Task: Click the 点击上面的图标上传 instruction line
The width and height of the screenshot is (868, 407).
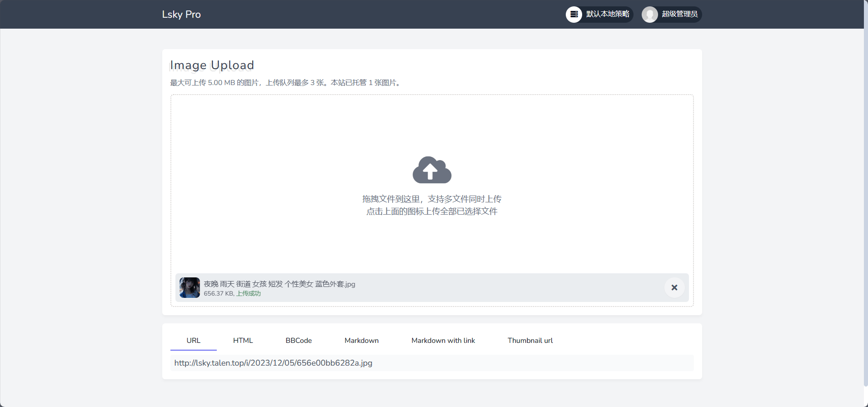Action: [x=432, y=211]
